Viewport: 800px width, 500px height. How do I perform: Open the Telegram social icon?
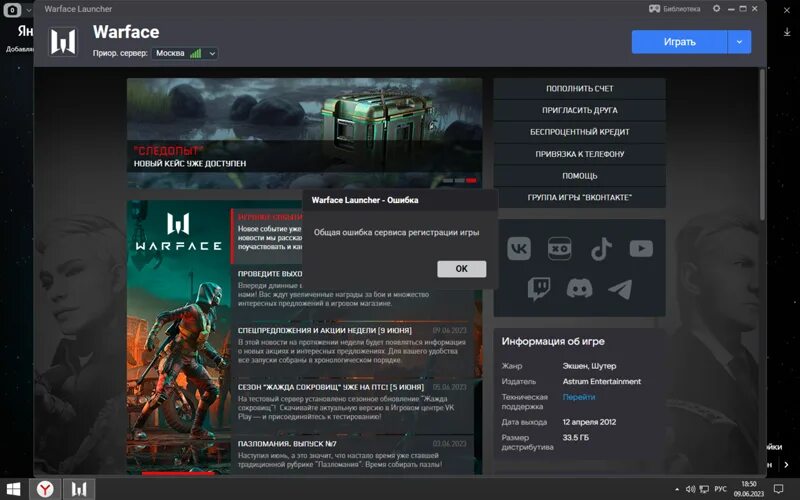[620, 289]
